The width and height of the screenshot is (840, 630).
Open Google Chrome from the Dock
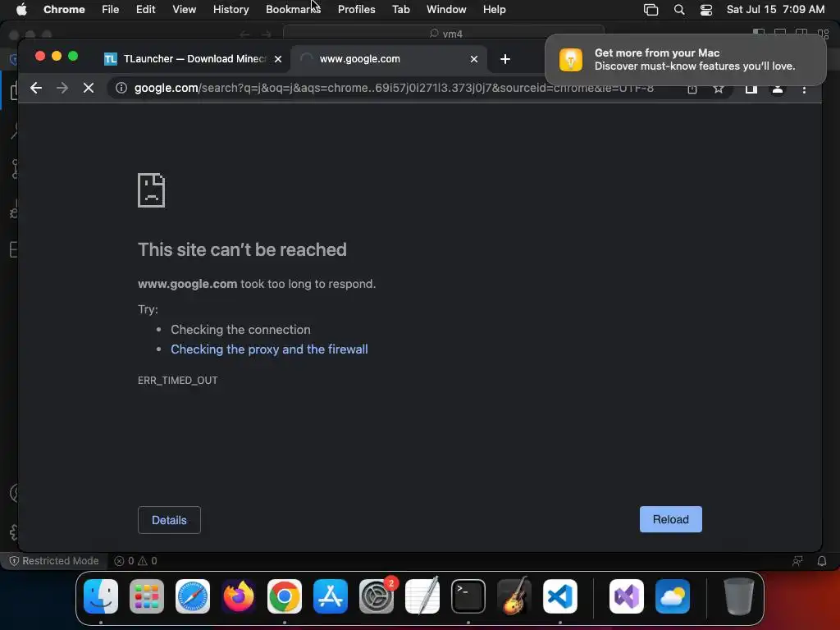pyautogui.click(x=285, y=596)
